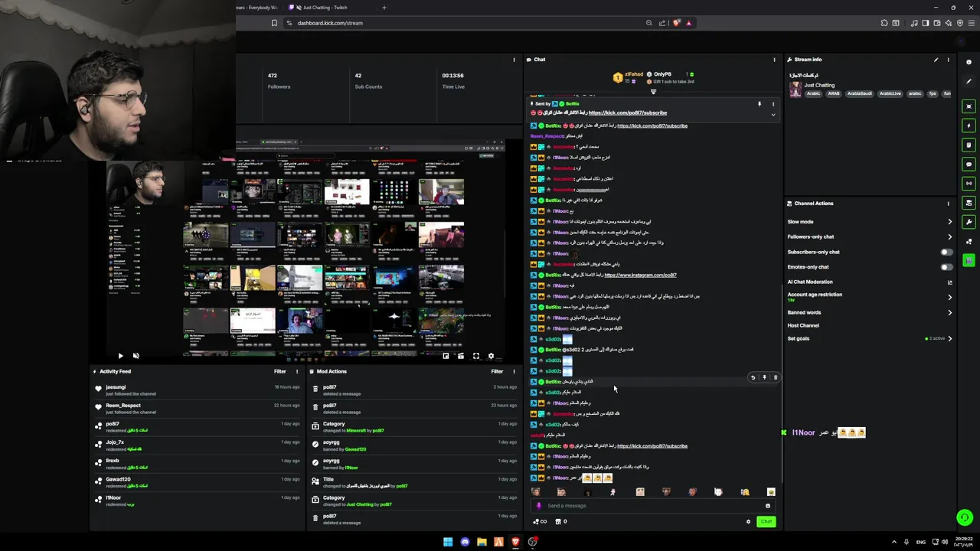
Task: Open Activity Feed three-dot menu
Action: [297, 371]
